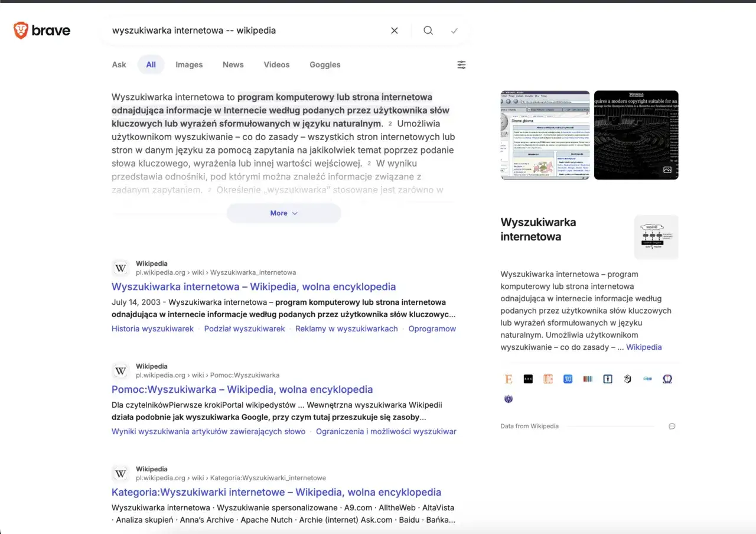
Task: Submit search with the magnifying glass icon
Action: 428,31
